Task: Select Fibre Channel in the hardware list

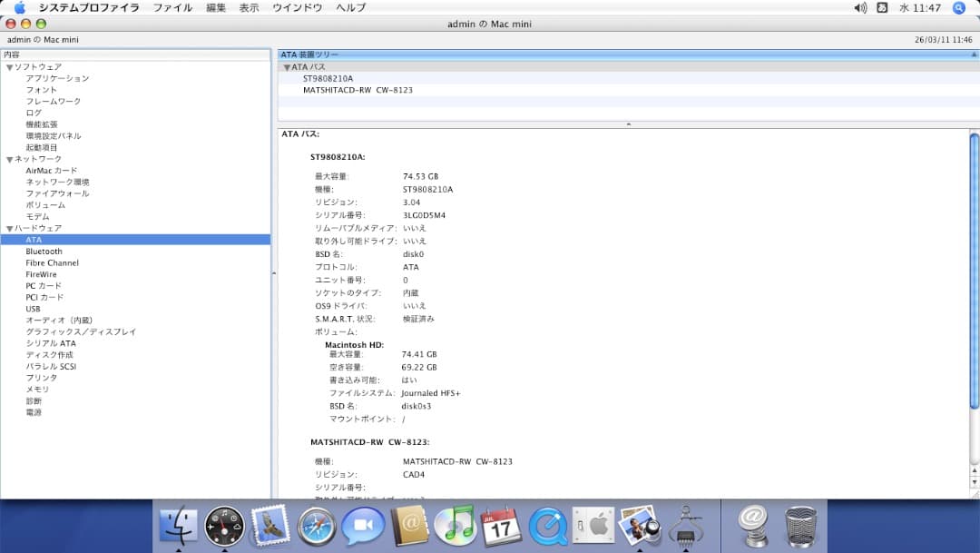Action: tap(52, 262)
